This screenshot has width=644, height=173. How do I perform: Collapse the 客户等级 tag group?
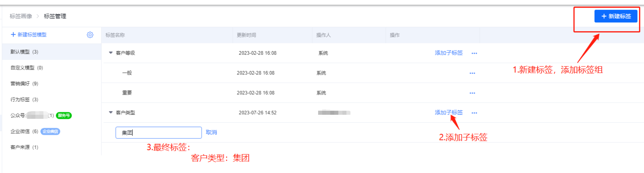point(110,53)
